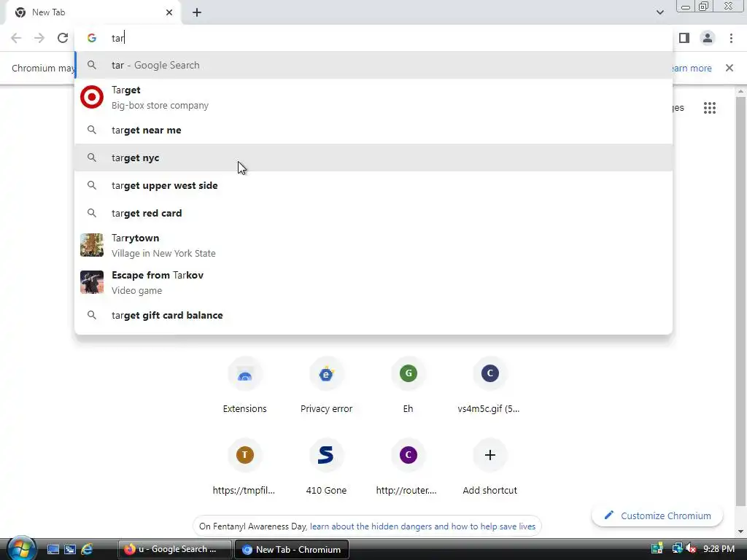Click the Target bullseye logo

(x=91, y=97)
